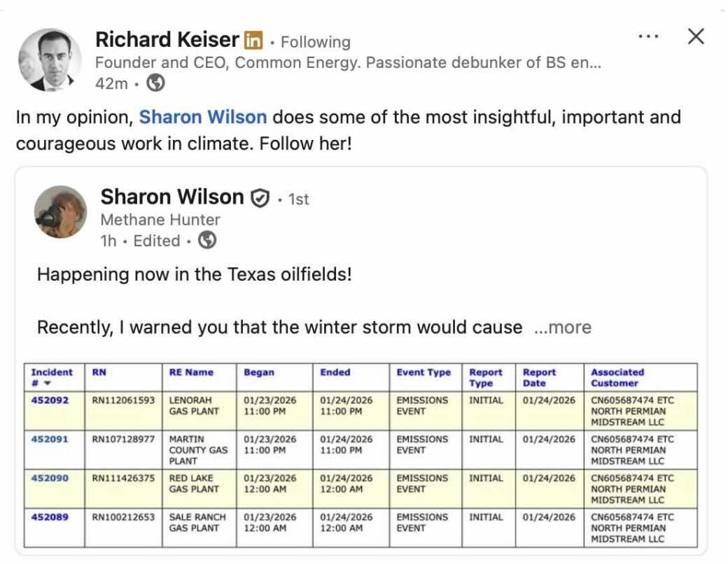
Task: Expand post text with ...more
Action: 562,327
